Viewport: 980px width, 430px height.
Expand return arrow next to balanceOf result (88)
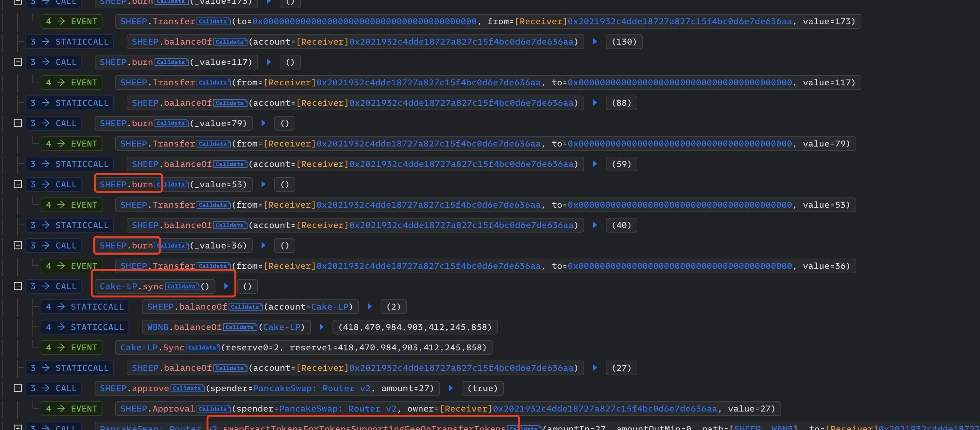tap(595, 103)
